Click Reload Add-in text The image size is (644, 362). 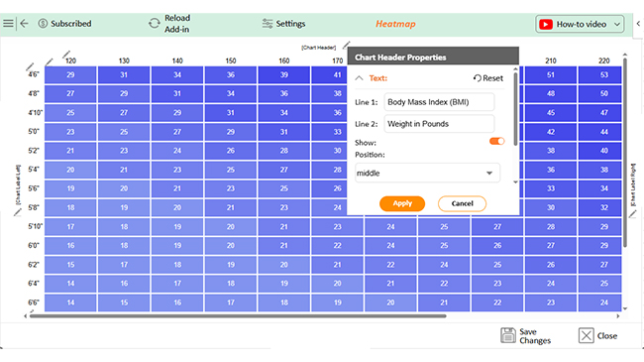click(177, 24)
